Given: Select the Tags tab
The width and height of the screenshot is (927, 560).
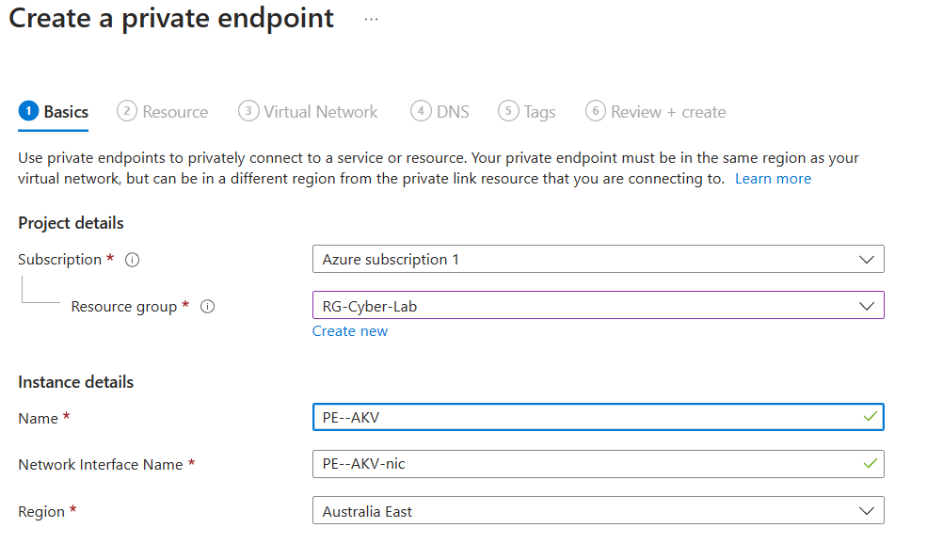Looking at the screenshot, I should 539,112.
